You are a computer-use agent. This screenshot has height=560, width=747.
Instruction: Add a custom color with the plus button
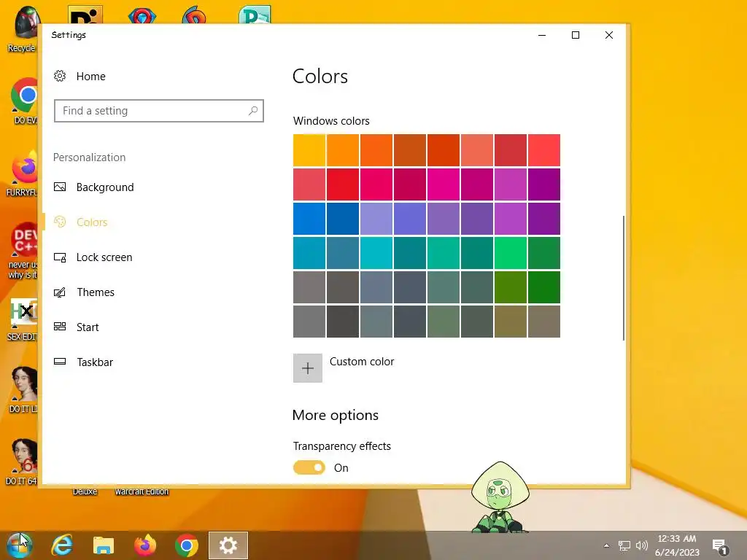click(x=308, y=368)
